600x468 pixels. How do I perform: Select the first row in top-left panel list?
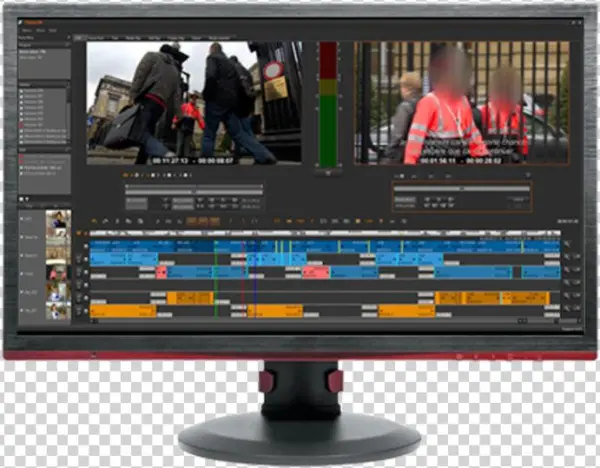point(32,51)
